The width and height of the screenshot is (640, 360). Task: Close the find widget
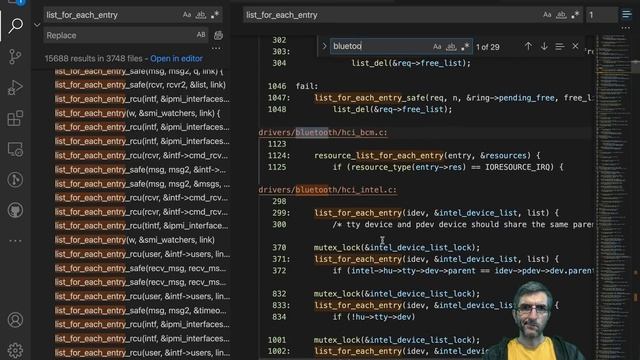pyautogui.click(x=575, y=46)
